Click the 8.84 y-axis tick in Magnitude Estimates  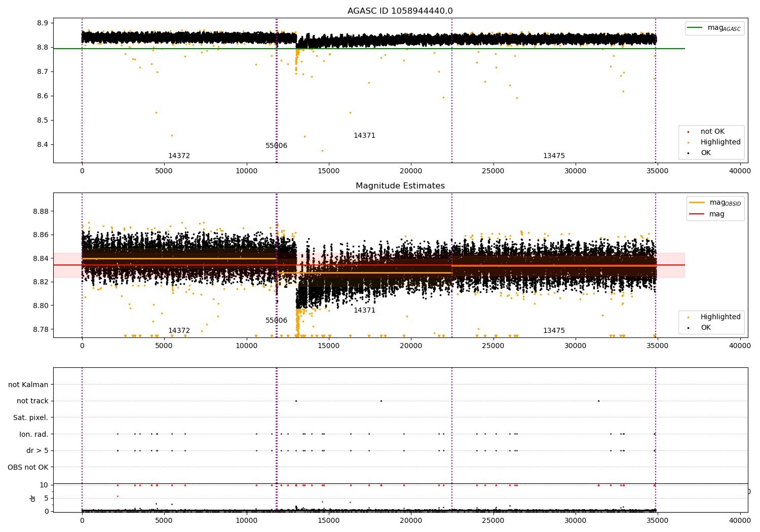point(41,258)
